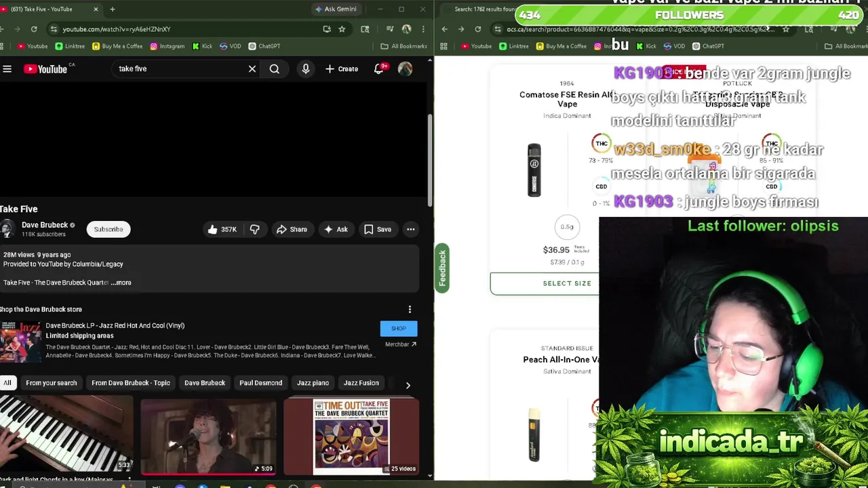Image resolution: width=868 pixels, height=488 pixels.
Task: Open Comatose FSE Resin vape product image
Action: tap(534, 170)
